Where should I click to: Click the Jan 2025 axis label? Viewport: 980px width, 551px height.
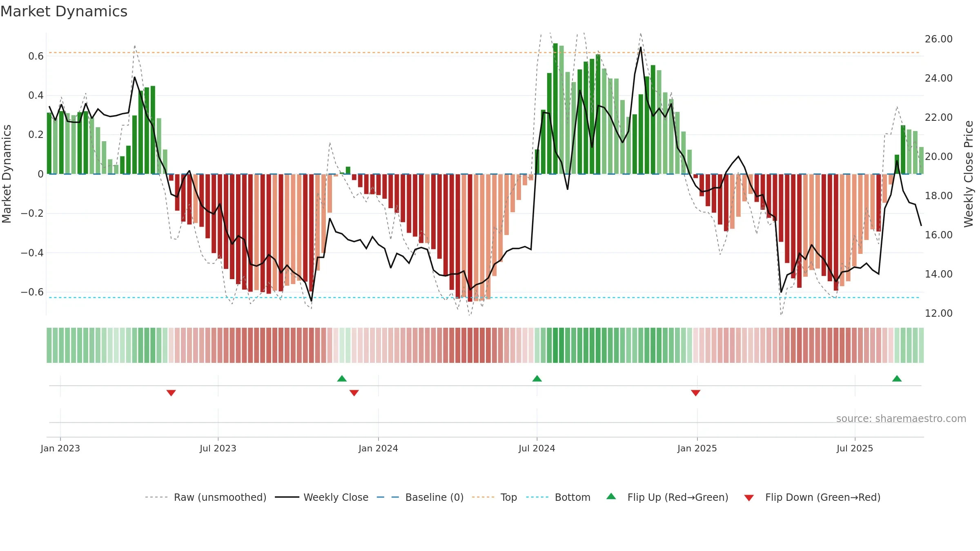[697, 448]
